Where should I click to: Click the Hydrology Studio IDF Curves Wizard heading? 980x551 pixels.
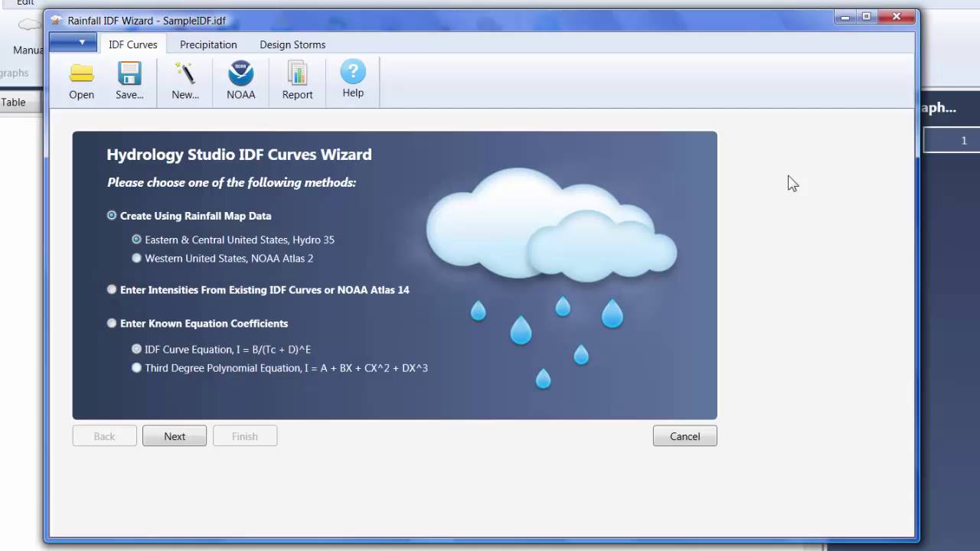click(x=239, y=155)
